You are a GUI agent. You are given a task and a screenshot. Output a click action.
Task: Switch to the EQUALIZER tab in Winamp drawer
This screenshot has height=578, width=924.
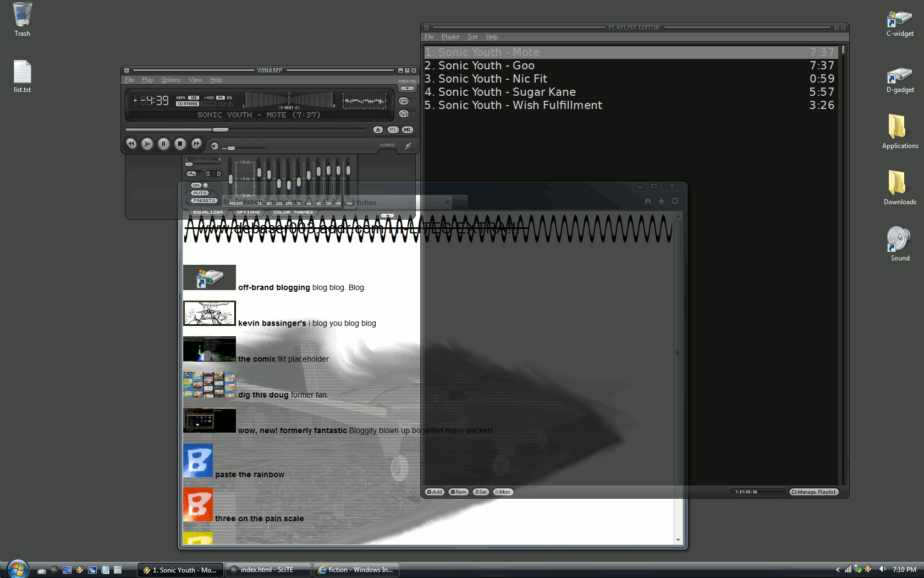[208, 212]
